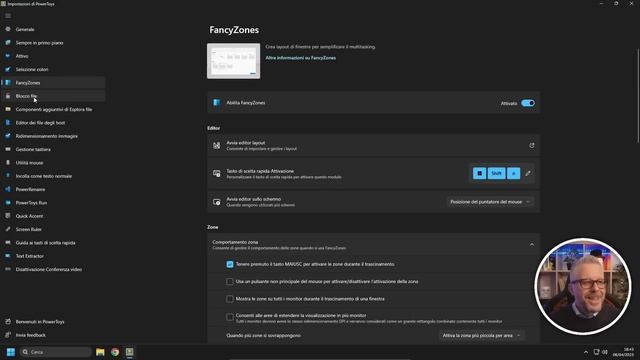
Task: Enable Mostra le zone su tutti i monitor
Action: tap(230, 299)
